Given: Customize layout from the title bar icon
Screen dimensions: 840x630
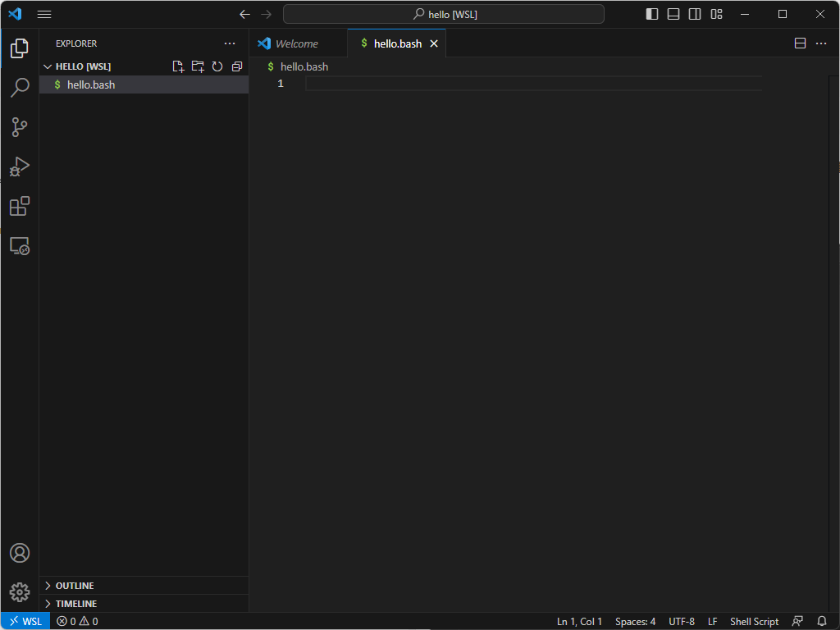Looking at the screenshot, I should click(x=716, y=15).
